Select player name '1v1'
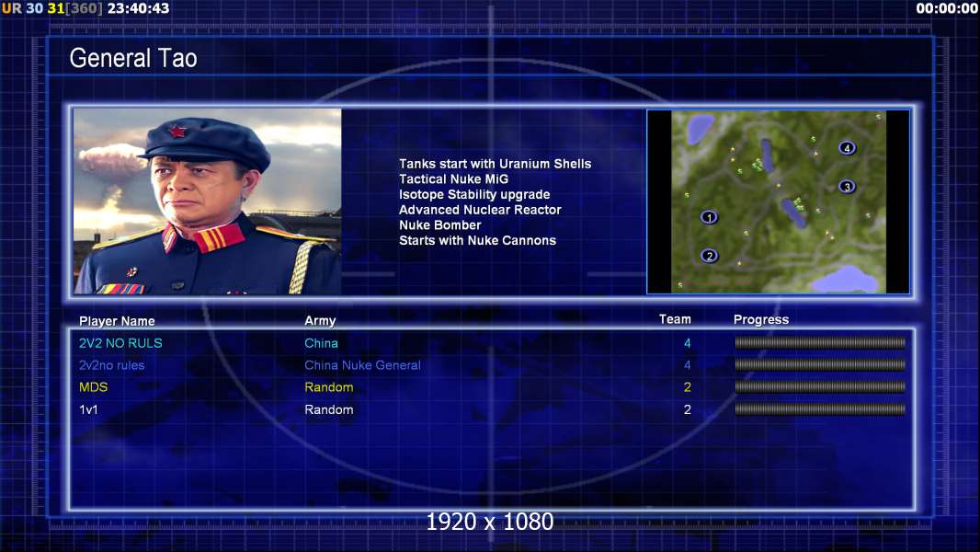The image size is (980, 552). (88, 409)
